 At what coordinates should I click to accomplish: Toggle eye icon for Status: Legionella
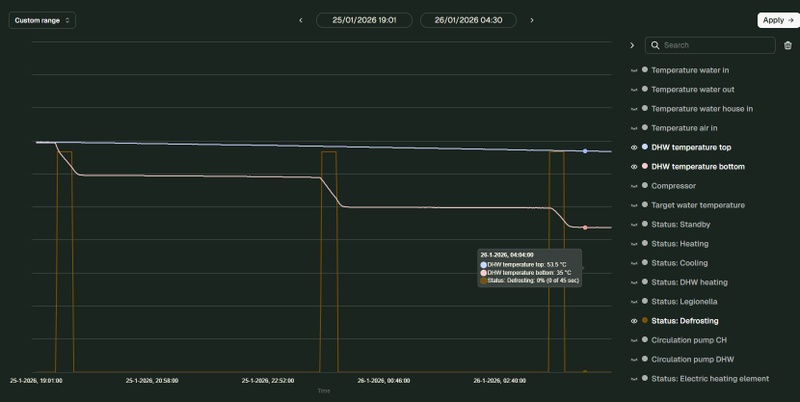(634, 302)
